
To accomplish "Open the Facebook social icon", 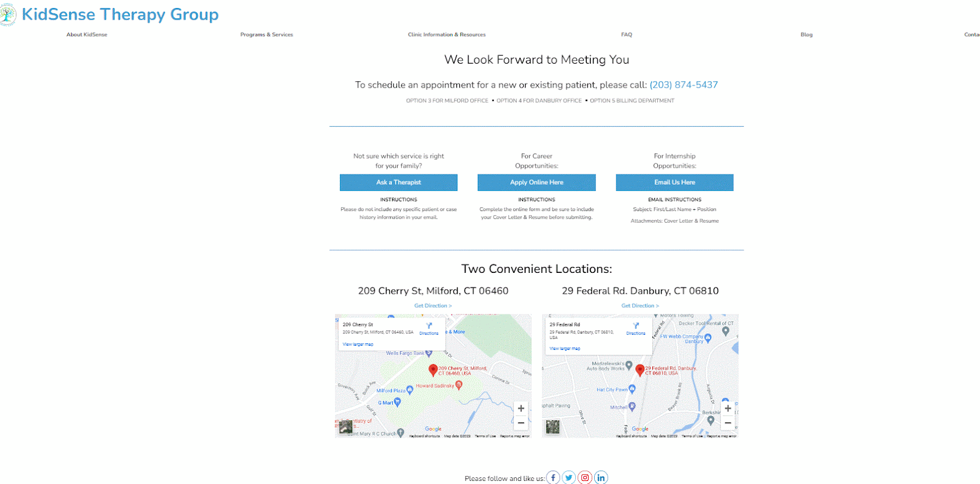I will pyautogui.click(x=553, y=478).
